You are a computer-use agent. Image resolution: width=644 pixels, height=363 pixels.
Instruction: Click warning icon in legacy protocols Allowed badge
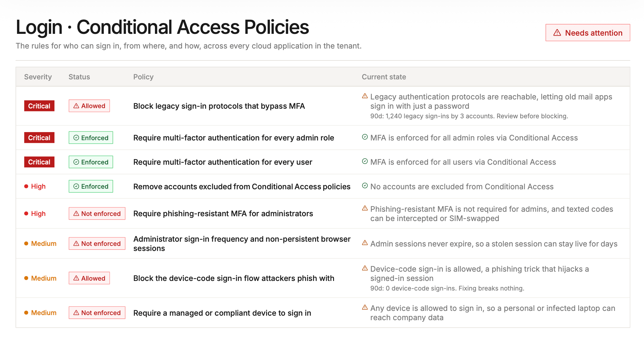pos(76,106)
